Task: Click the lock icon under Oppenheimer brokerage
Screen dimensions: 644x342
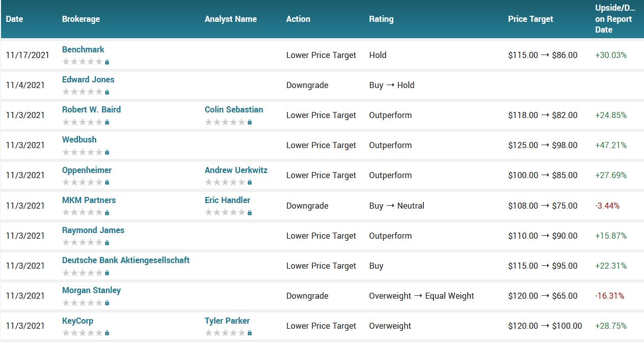Action: [107, 182]
